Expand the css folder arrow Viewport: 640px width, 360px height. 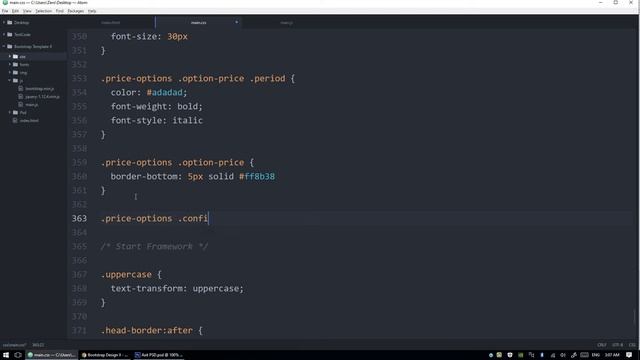[10, 56]
